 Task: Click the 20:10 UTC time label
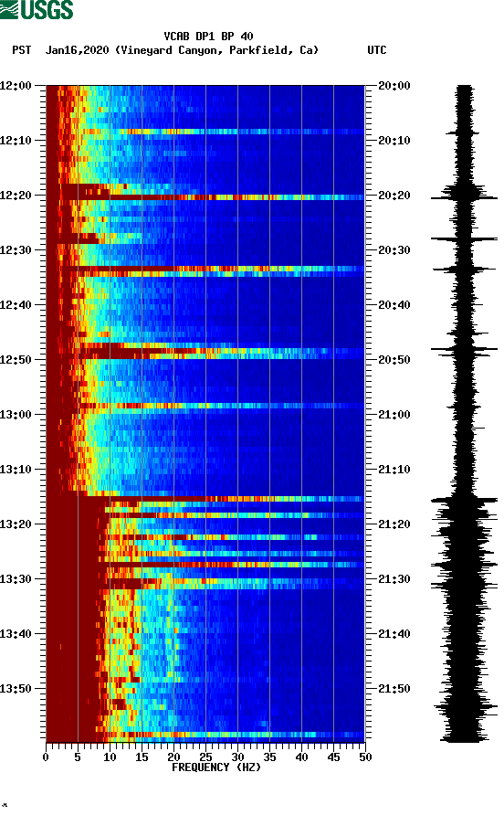(x=394, y=141)
